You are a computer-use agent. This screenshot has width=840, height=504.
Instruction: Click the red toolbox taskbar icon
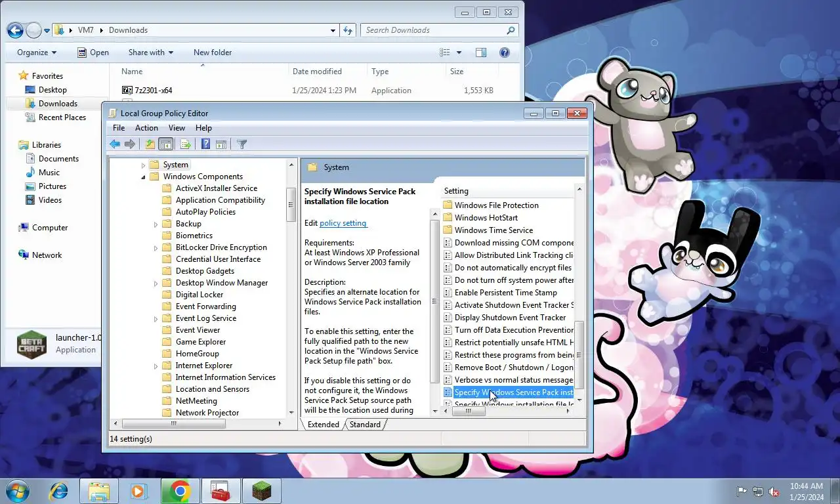click(220, 491)
